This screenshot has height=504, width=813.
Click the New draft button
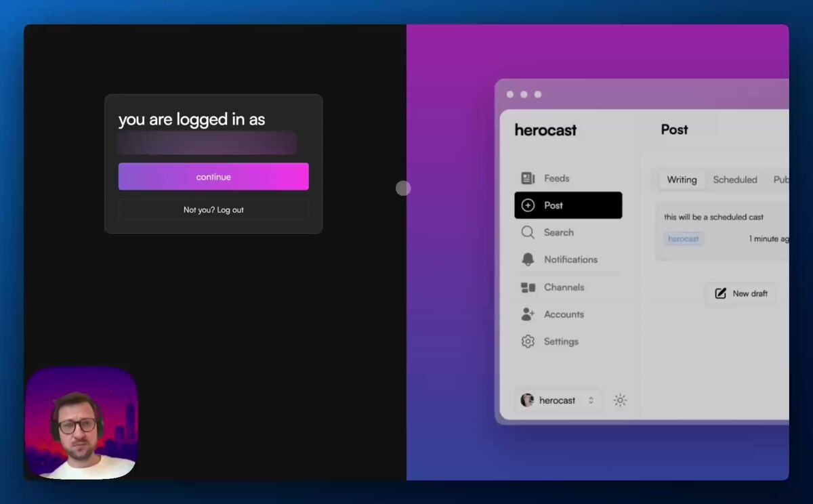[741, 293]
